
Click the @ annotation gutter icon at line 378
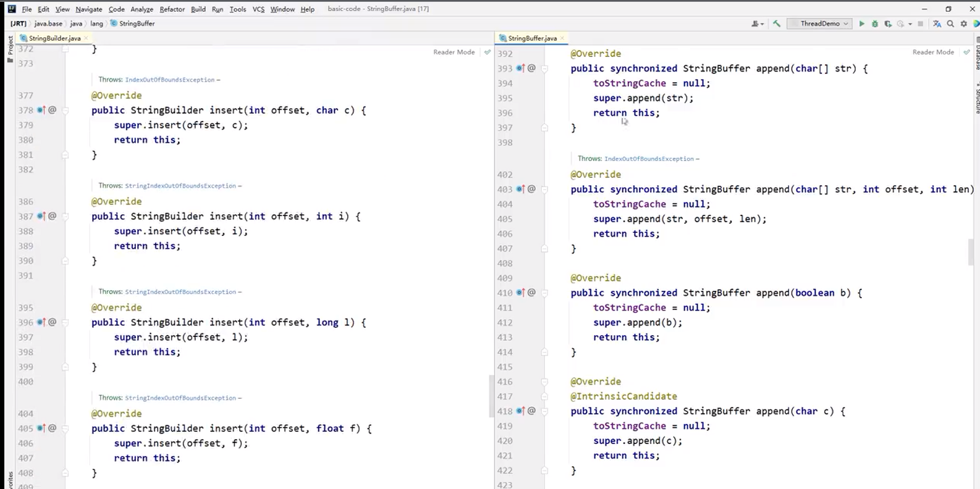52,110
